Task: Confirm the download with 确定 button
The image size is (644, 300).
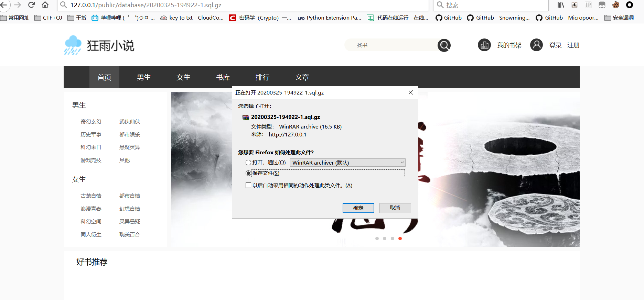Action: (x=358, y=208)
